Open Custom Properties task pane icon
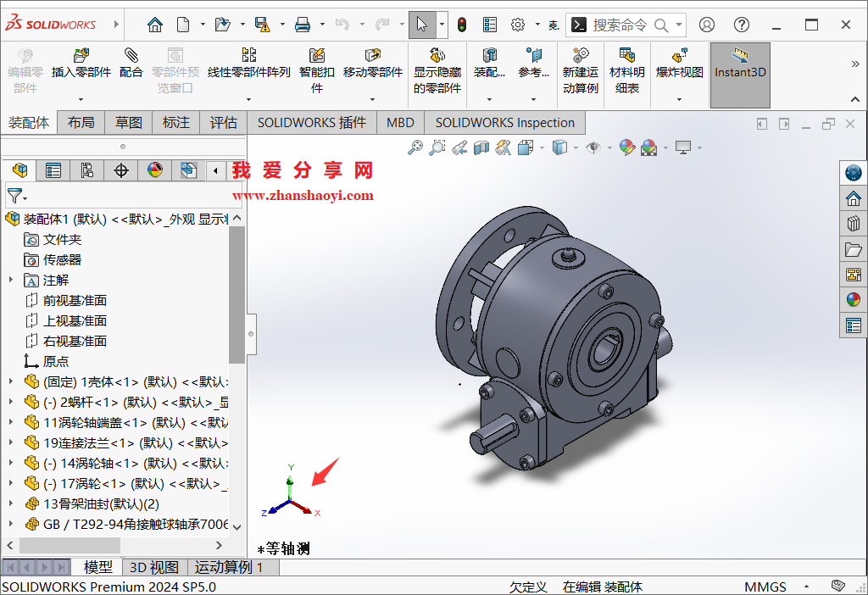This screenshot has height=595, width=868. coord(853,325)
